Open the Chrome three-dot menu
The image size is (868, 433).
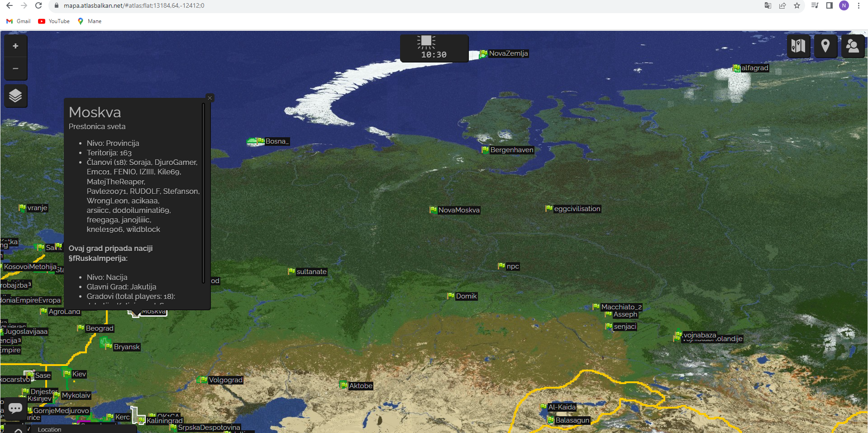tap(858, 5)
